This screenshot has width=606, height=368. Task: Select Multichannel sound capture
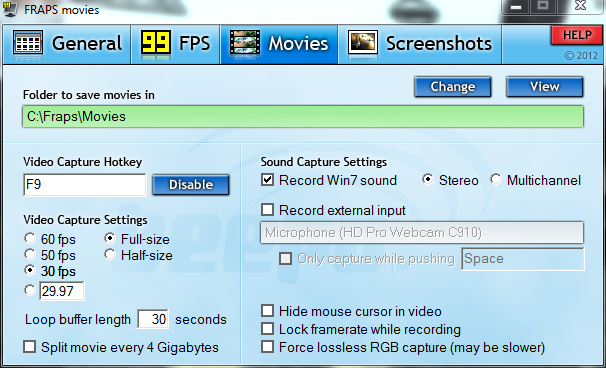click(x=496, y=179)
